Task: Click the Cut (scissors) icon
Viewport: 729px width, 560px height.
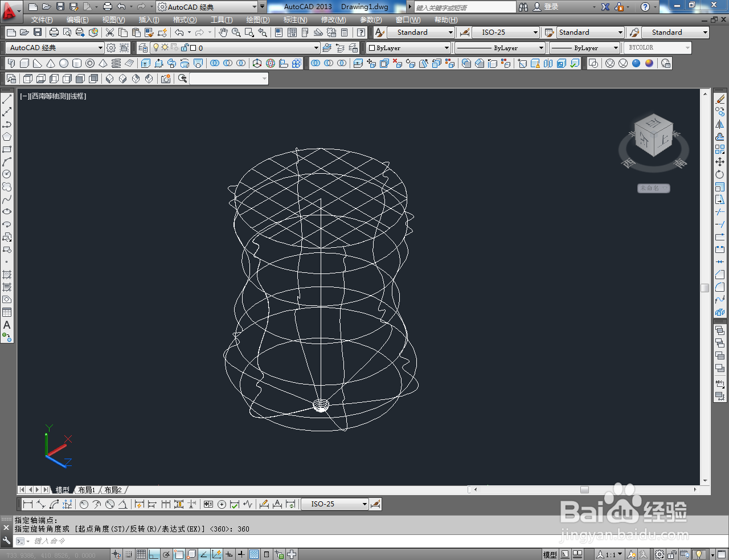Action: 110,32
